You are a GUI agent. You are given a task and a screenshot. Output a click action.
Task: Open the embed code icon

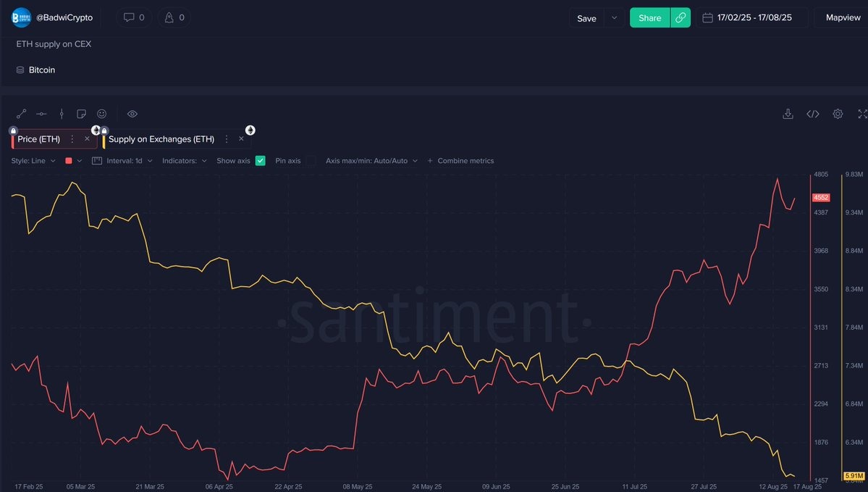813,114
